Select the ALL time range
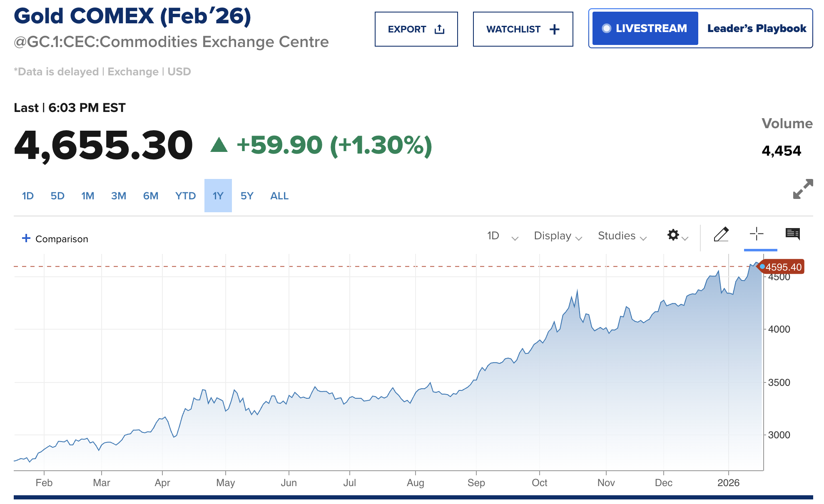 tap(279, 196)
